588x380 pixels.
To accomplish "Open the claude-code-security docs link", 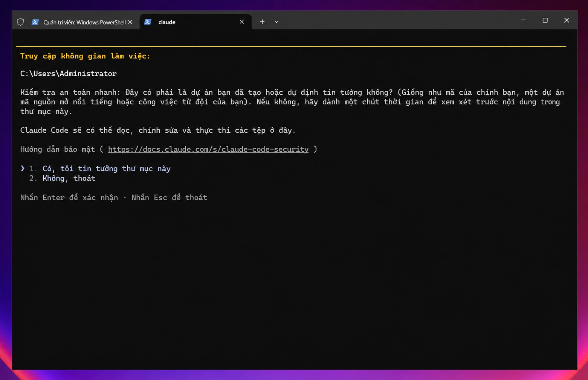I will (x=208, y=149).
